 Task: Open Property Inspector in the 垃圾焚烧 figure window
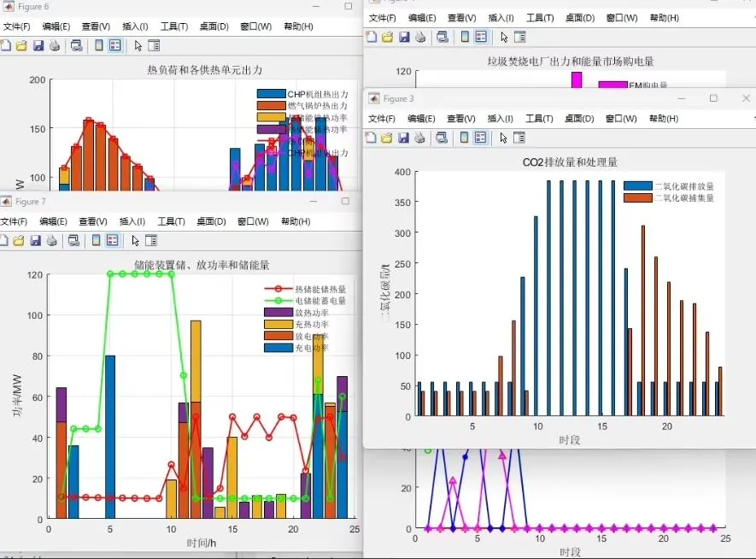(519, 37)
